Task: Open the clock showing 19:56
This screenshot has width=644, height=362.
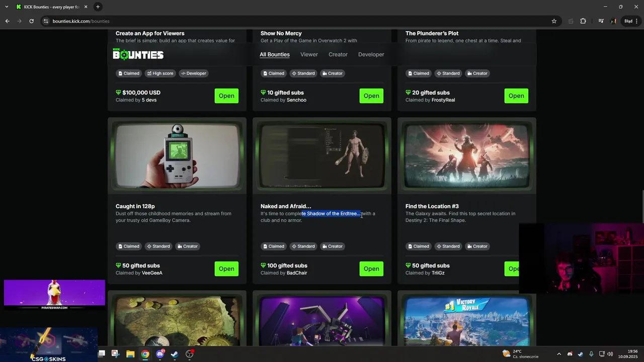Action: pos(629,353)
